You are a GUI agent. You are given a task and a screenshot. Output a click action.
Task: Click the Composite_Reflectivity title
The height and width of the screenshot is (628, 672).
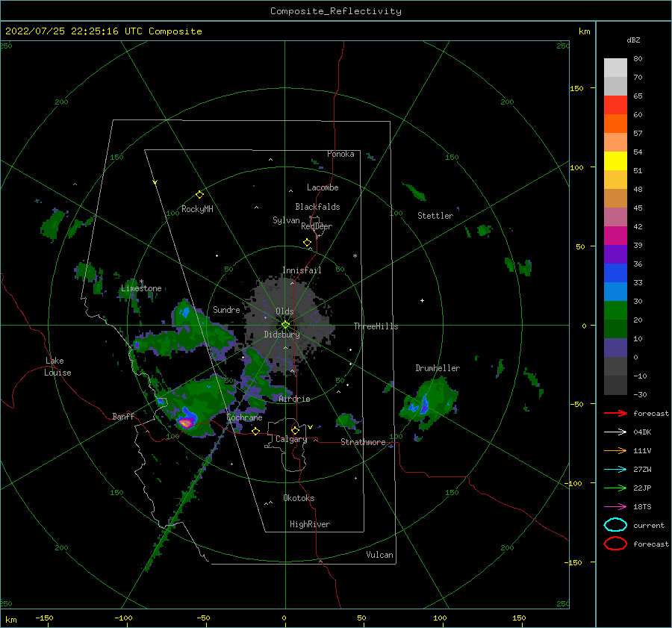336,11
